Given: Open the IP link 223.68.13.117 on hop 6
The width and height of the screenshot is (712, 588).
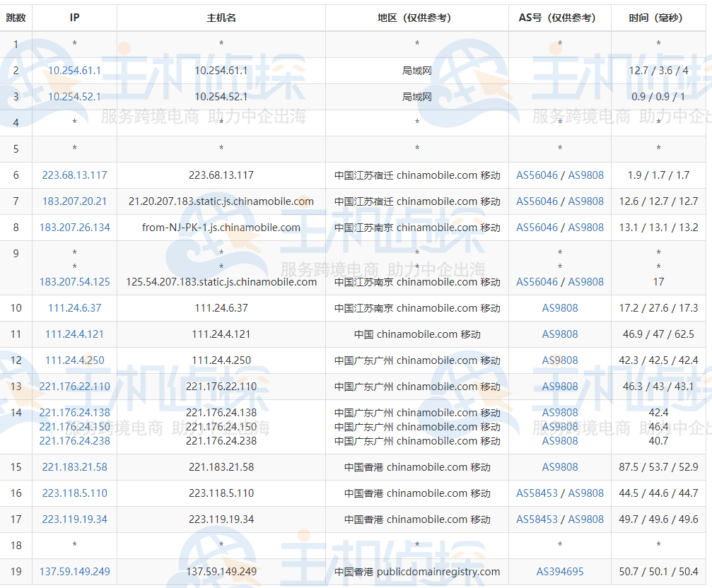Looking at the screenshot, I should coord(74,175).
